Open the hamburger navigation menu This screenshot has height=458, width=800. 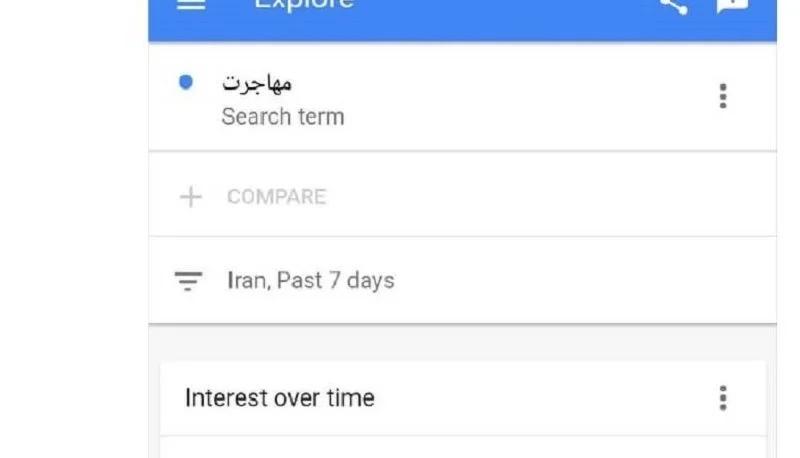click(x=191, y=5)
